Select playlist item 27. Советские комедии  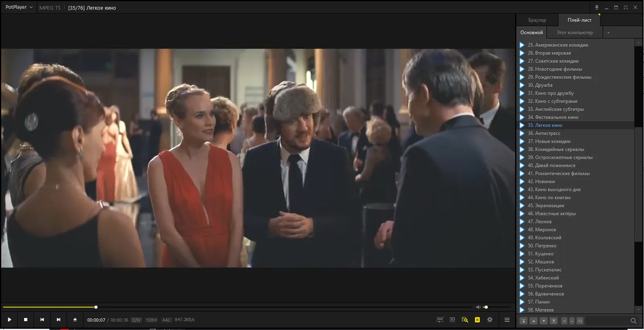point(576,61)
